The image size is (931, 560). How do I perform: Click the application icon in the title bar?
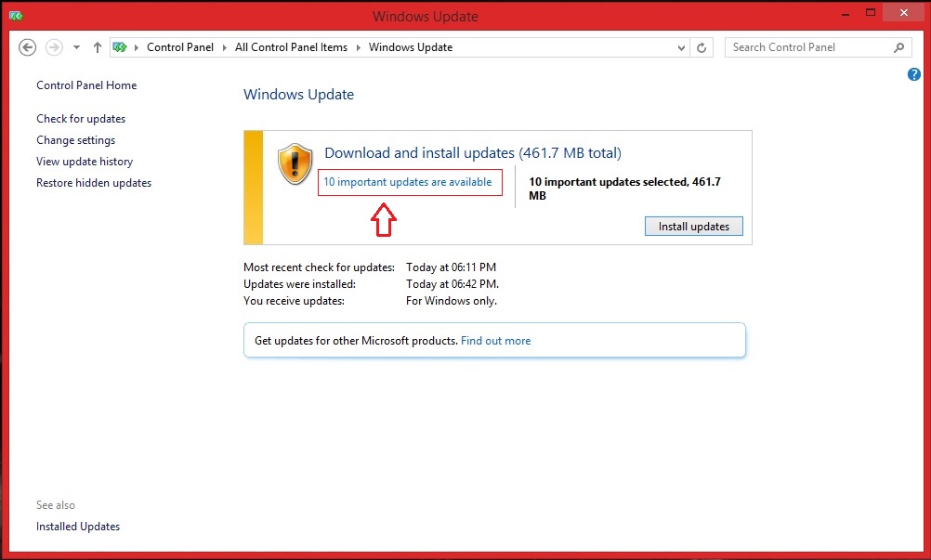(x=15, y=15)
